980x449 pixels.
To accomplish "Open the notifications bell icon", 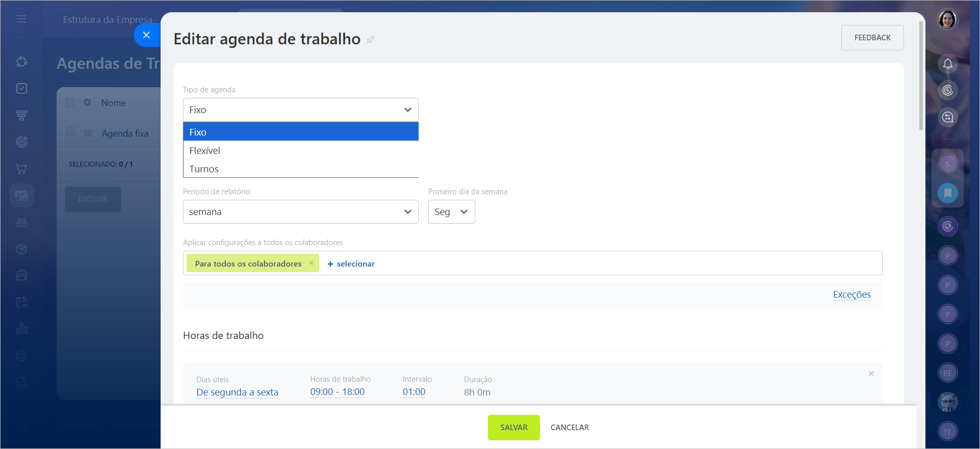I will click(947, 64).
